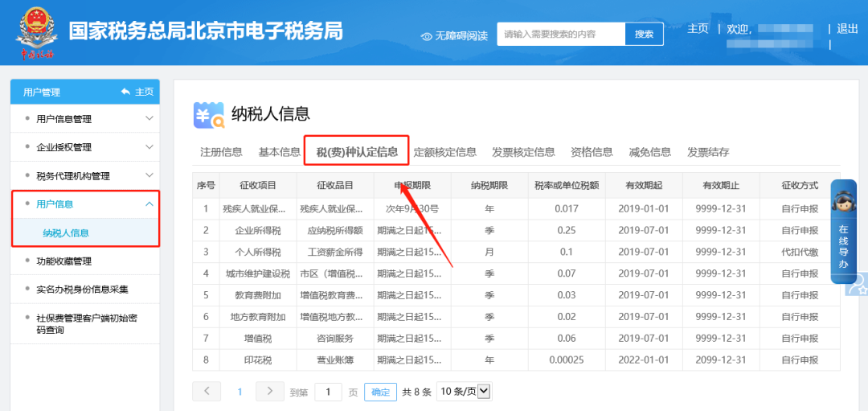Click 企业所得税 cell in row 2
This screenshot has height=411, width=868.
(x=258, y=230)
